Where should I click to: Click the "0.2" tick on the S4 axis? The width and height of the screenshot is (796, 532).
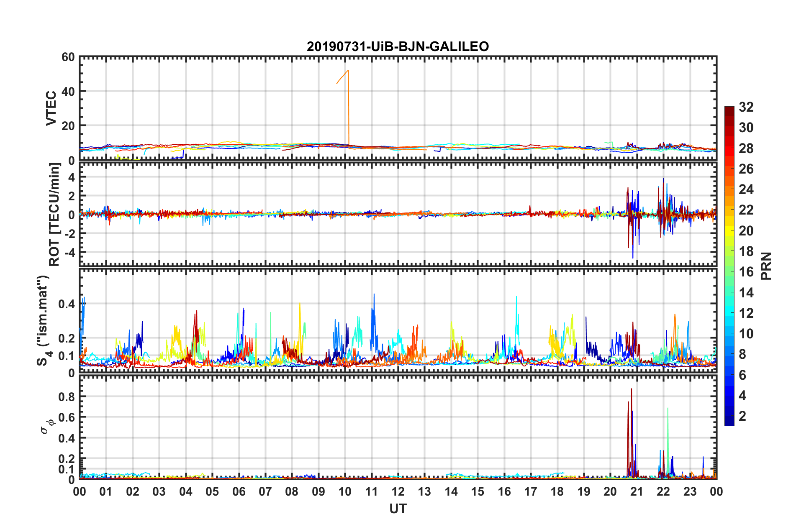pos(67,338)
